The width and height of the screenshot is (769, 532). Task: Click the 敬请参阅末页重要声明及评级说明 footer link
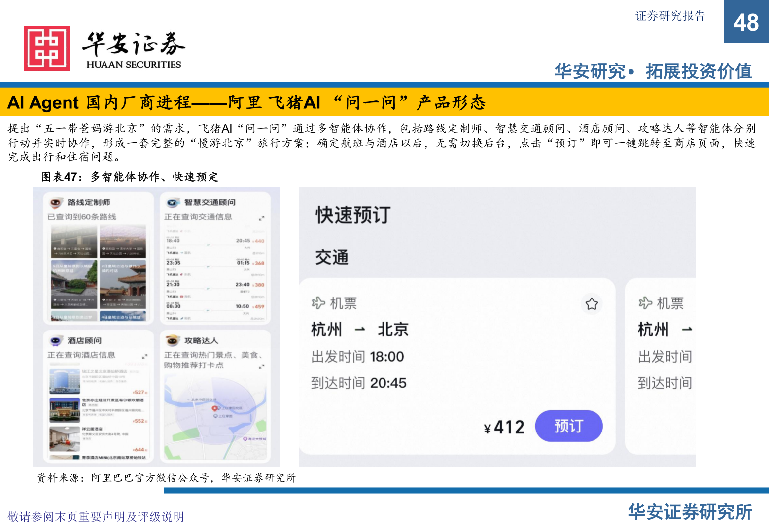coord(96,517)
